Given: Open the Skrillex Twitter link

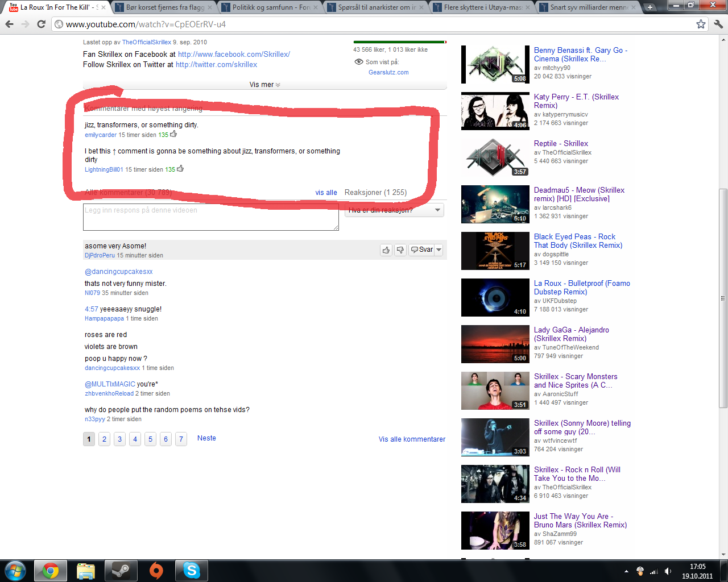Looking at the screenshot, I should pyautogui.click(x=216, y=64).
